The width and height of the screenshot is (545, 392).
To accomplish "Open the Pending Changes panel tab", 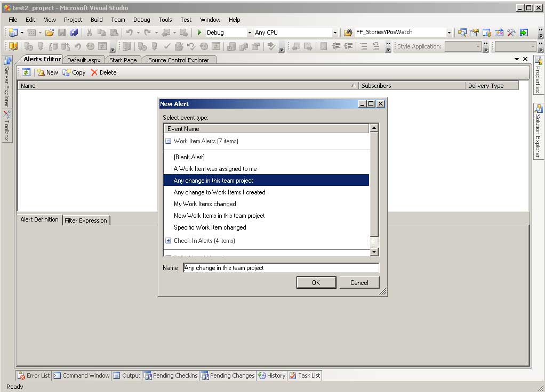I will point(228,375).
